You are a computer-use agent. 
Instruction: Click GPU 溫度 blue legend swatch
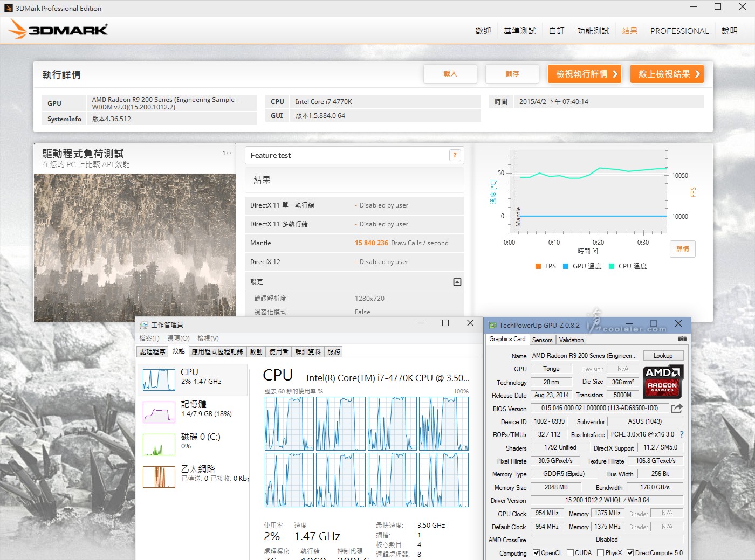(x=566, y=266)
